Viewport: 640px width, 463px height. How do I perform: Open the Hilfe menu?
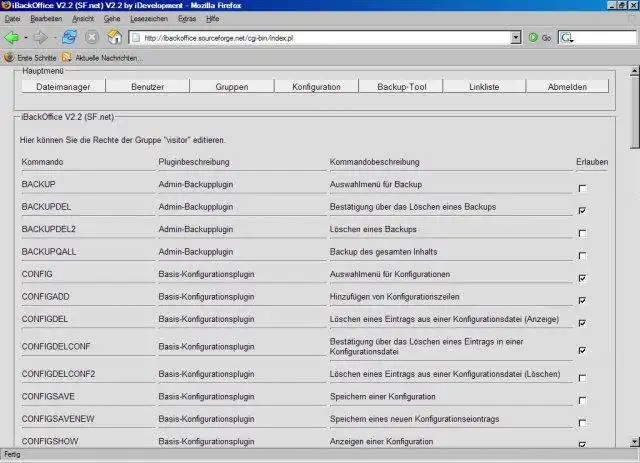[213, 19]
